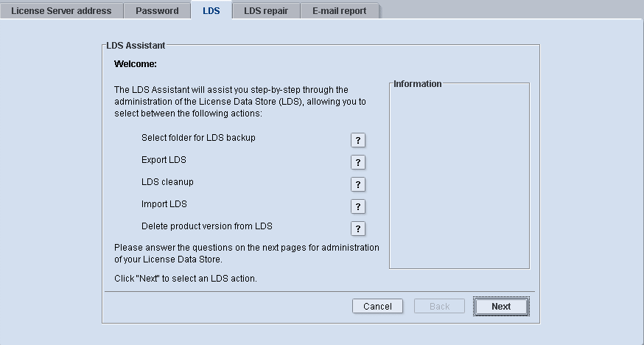
Task: Cancel the LDS Assistant
Action: click(377, 307)
